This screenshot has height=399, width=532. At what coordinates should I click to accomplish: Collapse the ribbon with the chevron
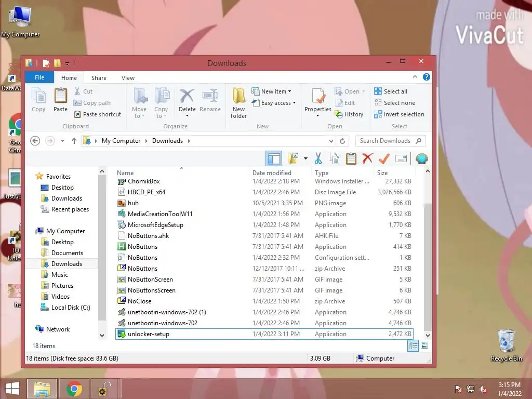click(415, 77)
